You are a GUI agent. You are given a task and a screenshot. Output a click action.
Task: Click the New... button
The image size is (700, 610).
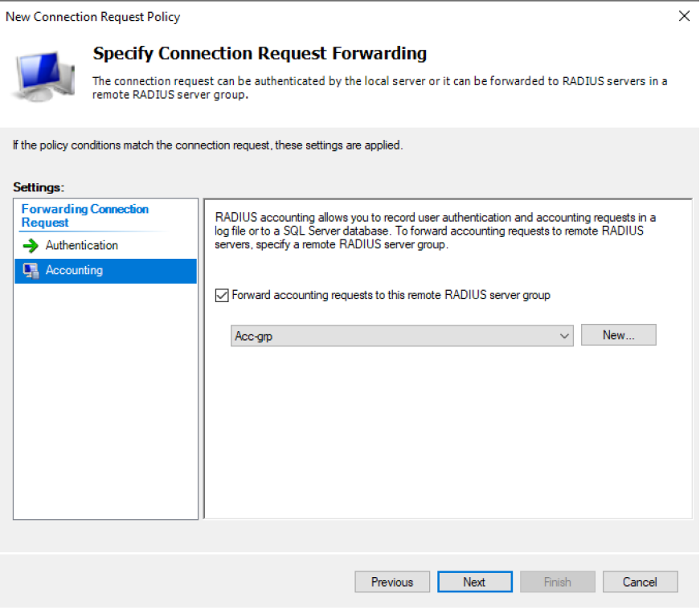pyautogui.click(x=618, y=335)
